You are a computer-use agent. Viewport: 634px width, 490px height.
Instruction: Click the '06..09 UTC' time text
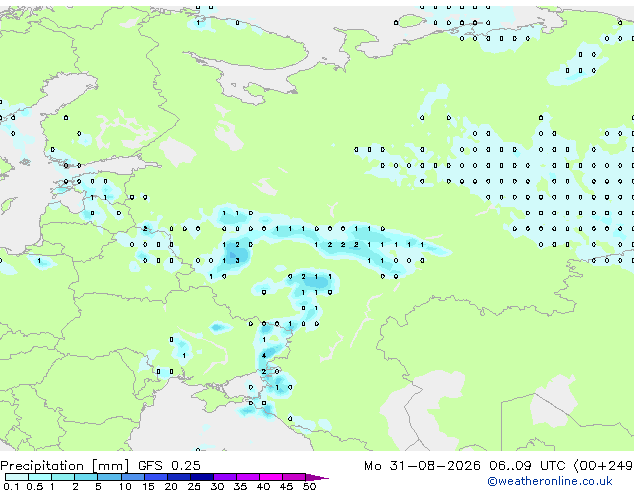pyautogui.click(x=526, y=466)
